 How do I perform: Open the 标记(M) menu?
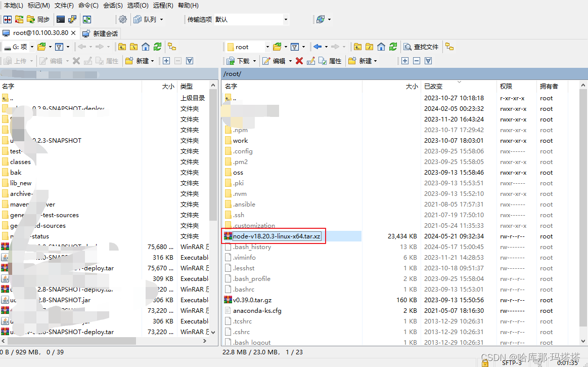coord(38,5)
